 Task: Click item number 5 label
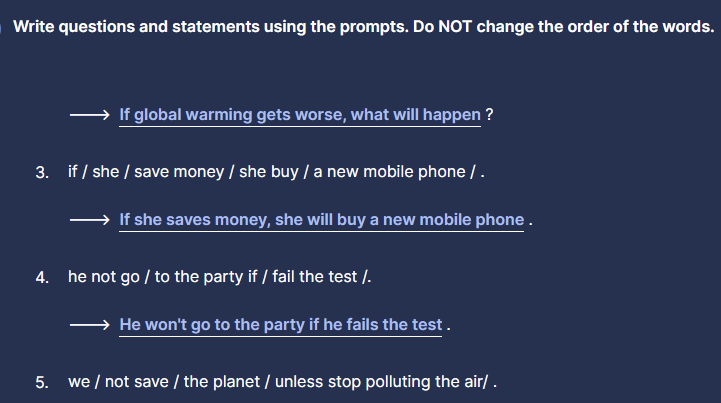click(x=41, y=382)
